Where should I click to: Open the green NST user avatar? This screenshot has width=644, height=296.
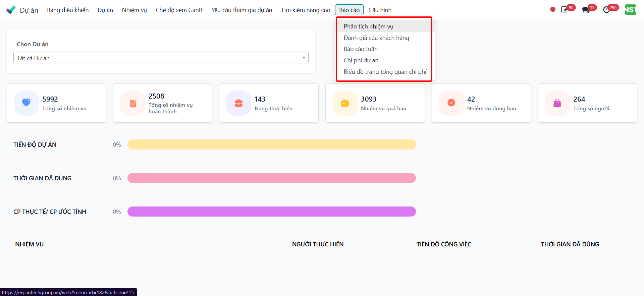coord(631,10)
